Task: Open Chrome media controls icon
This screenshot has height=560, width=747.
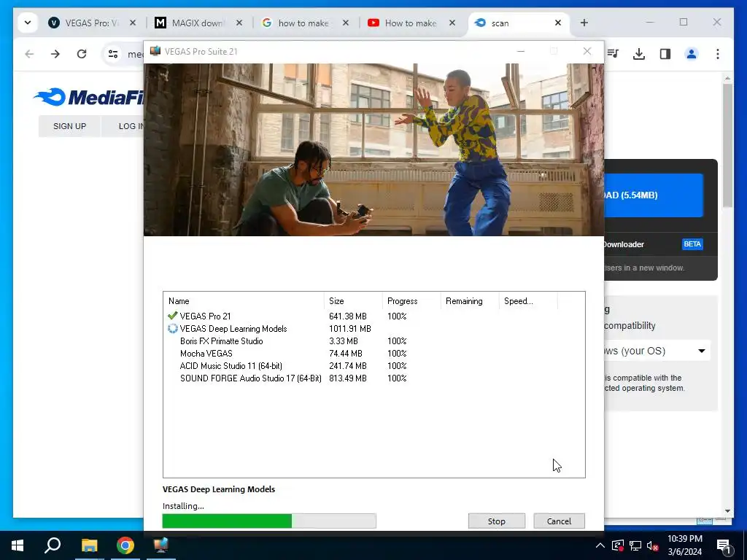Action: click(x=613, y=54)
